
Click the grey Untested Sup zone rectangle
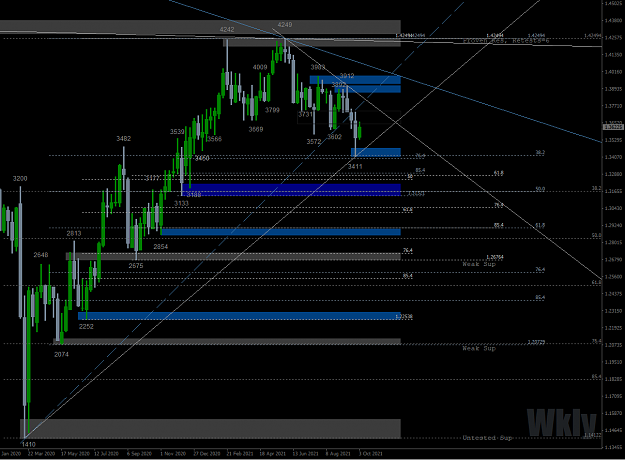pyautogui.click(x=210, y=429)
